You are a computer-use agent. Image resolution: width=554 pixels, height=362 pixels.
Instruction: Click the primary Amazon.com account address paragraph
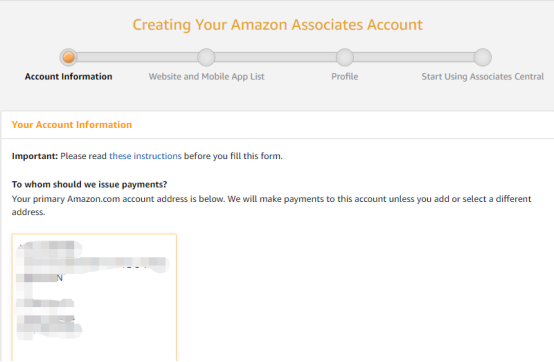(x=271, y=205)
